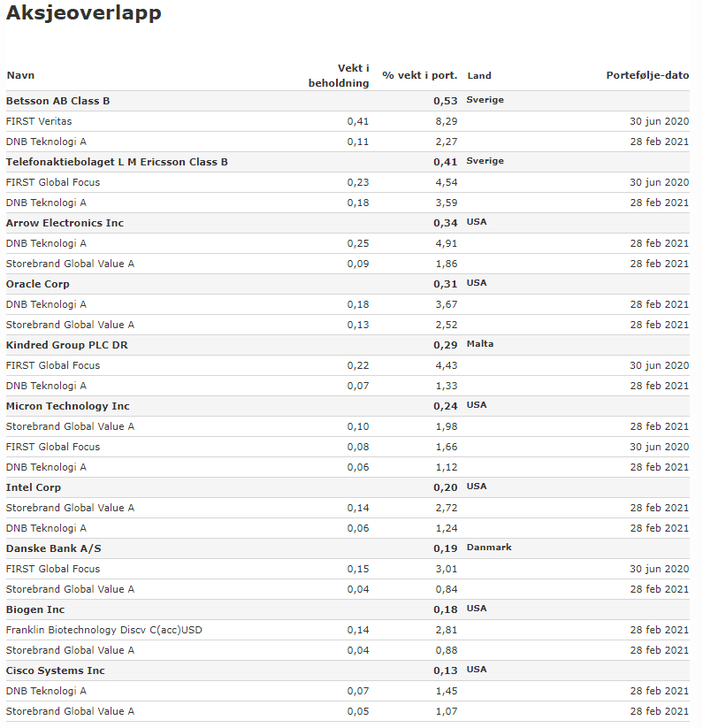Viewport: 703px width, 728px height.
Task: Click the 0,22 holding weight value
Action: 358,365
